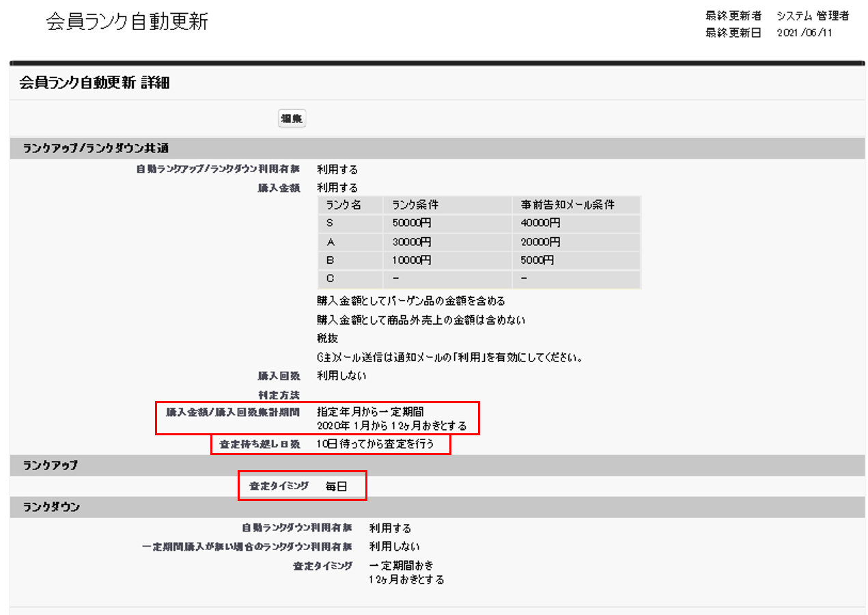Click the 事前告知メール条件 column header
Viewport: 868px width, 615px height.
[567, 205]
